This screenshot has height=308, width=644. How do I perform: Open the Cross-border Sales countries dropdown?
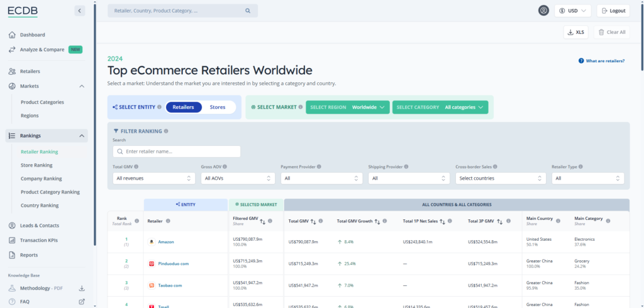tap(501, 179)
